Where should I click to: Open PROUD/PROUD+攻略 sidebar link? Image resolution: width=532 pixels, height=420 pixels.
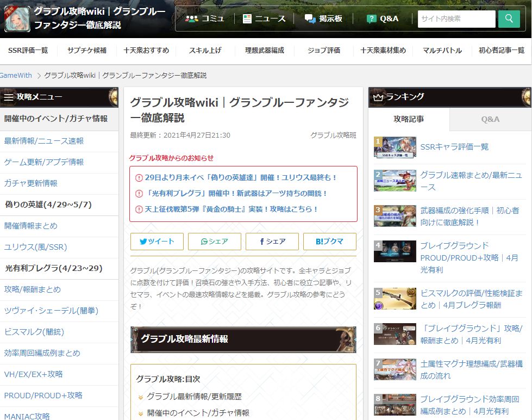coord(43,395)
